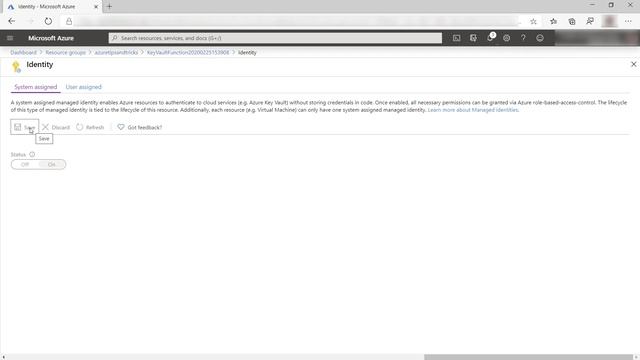Go to Resource groups breadcrumb

[66, 53]
